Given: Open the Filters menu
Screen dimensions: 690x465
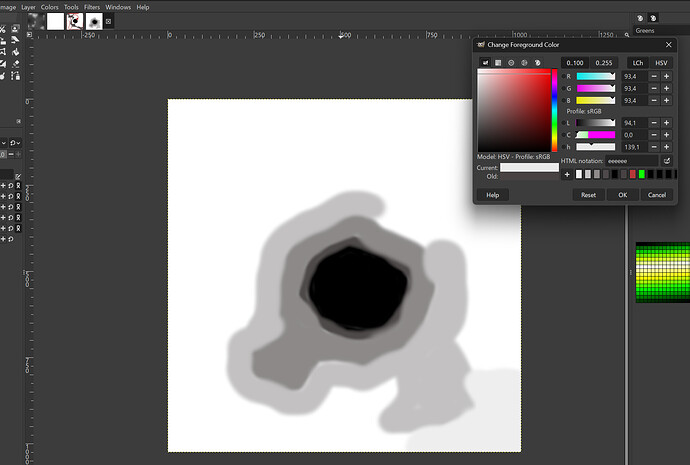Looking at the screenshot, I should pyautogui.click(x=92, y=7).
